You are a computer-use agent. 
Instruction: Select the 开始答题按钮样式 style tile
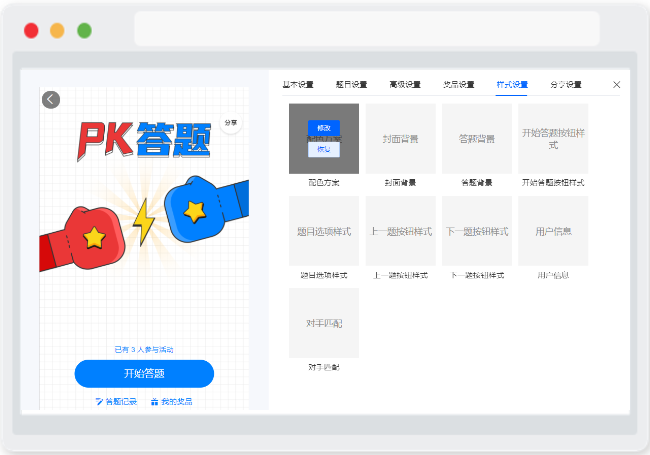553,139
